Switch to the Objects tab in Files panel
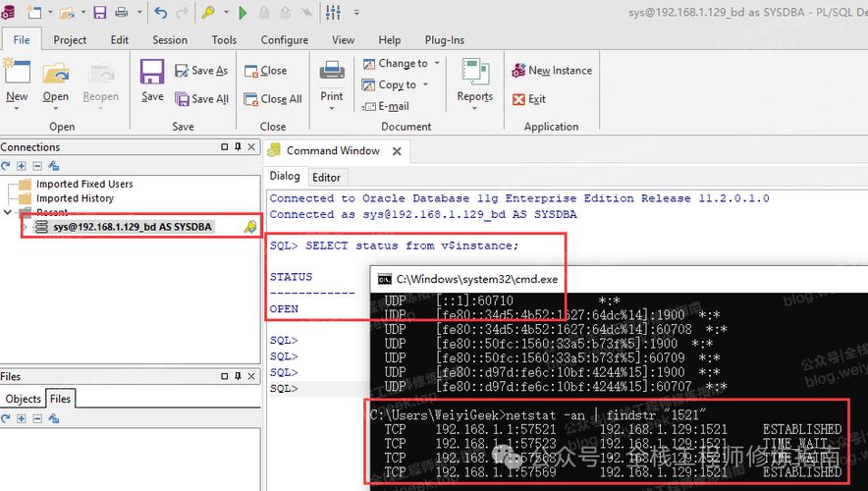 (24, 399)
